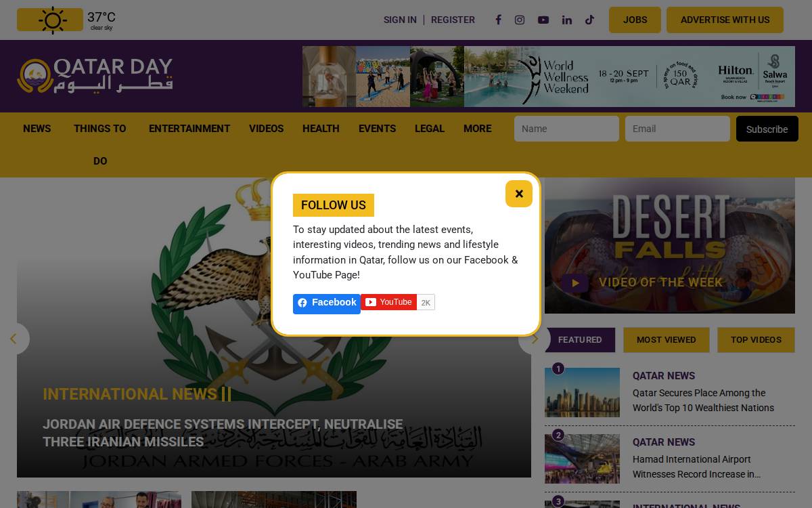Open the Videos menu

pos(266,129)
